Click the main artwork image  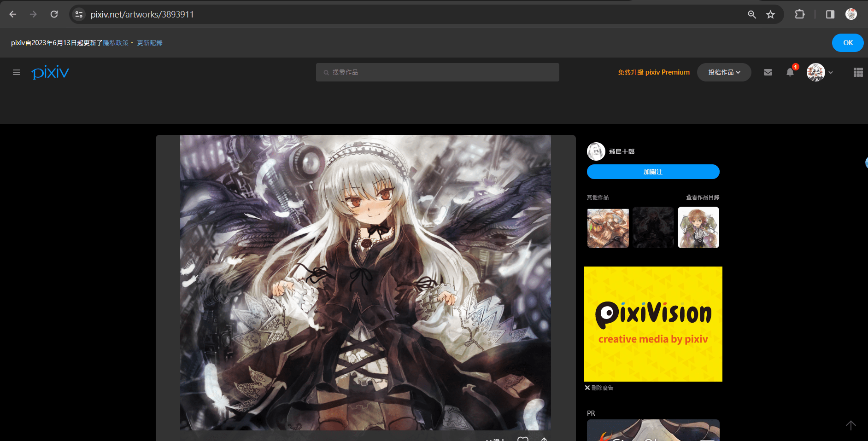click(365, 282)
